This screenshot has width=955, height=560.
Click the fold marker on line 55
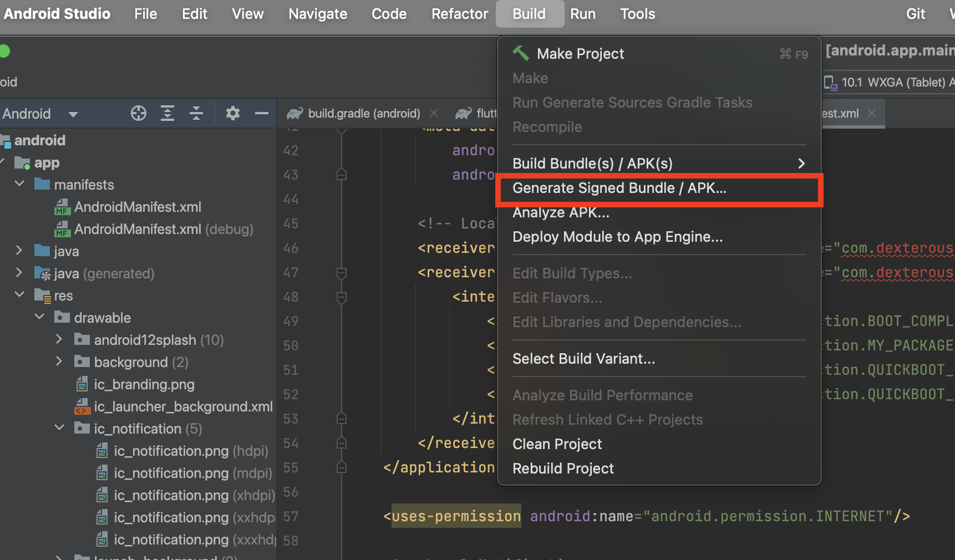pos(342,467)
